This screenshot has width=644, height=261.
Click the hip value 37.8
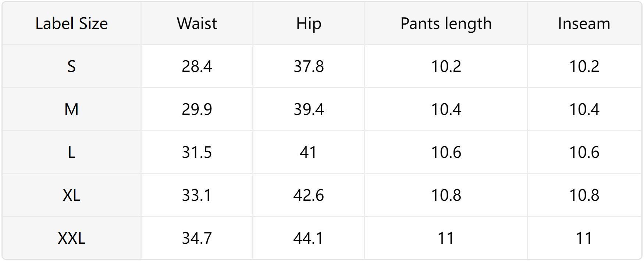309,66
